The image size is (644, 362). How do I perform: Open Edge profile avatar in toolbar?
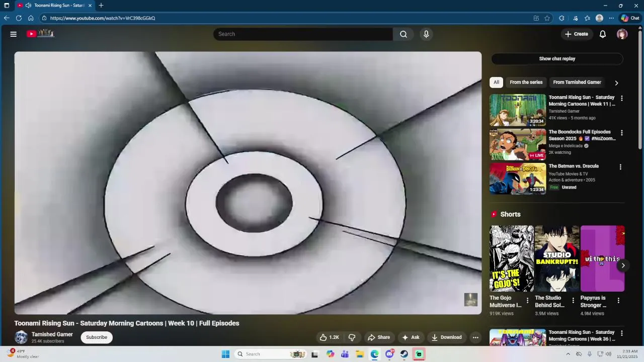(x=599, y=18)
